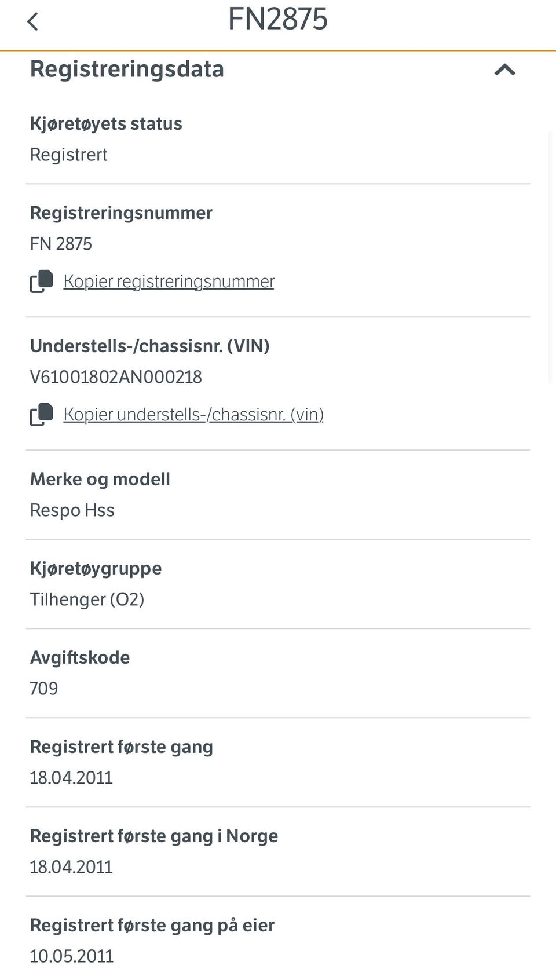Click the vertical scrollbar at right edge
The width and height of the screenshot is (556, 980).
click(x=551, y=255)
